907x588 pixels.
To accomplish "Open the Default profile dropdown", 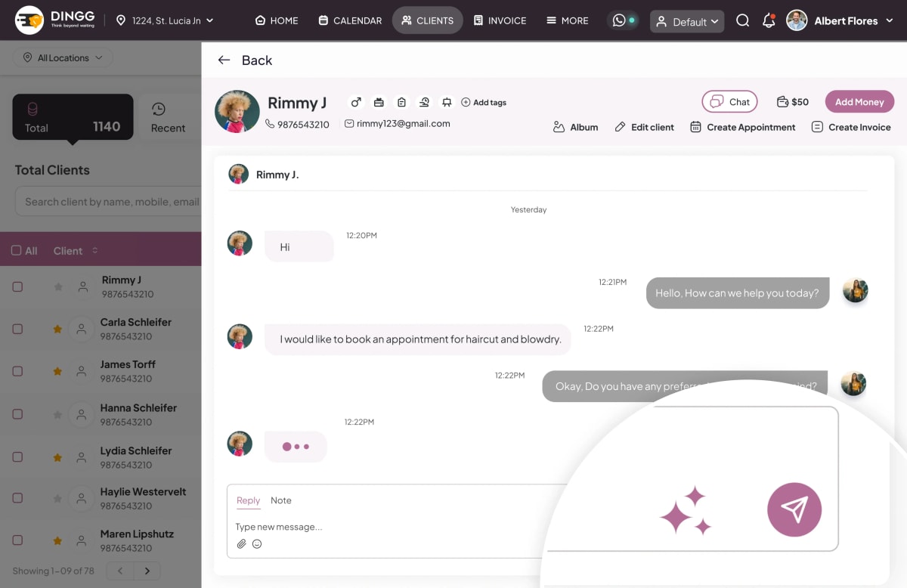I will [687, 21].
